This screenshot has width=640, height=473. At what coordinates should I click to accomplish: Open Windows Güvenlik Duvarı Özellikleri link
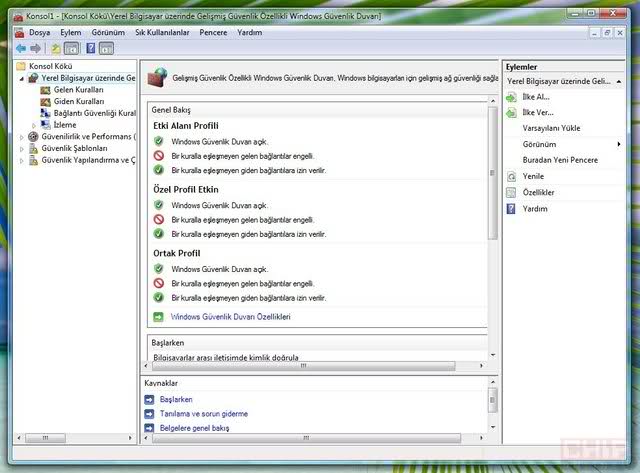click(x=231, y=317)
